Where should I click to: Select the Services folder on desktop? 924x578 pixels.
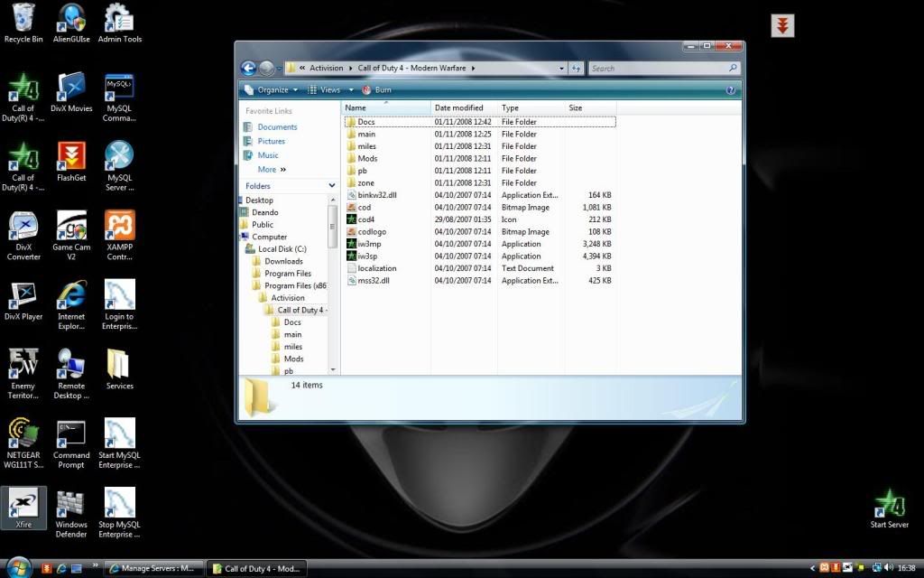point(120,369)
